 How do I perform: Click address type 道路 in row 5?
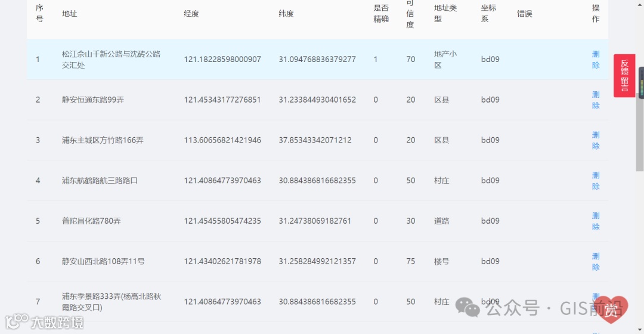coord(441,221)
